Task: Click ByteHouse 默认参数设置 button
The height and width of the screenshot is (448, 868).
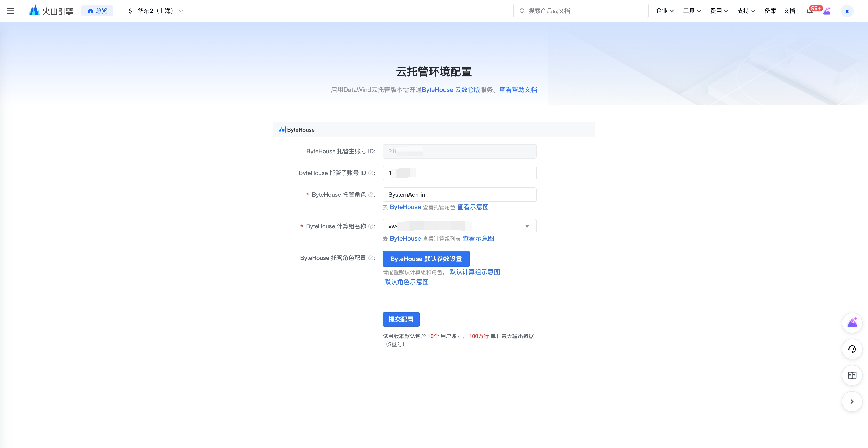Action: (x=426, y=259)
